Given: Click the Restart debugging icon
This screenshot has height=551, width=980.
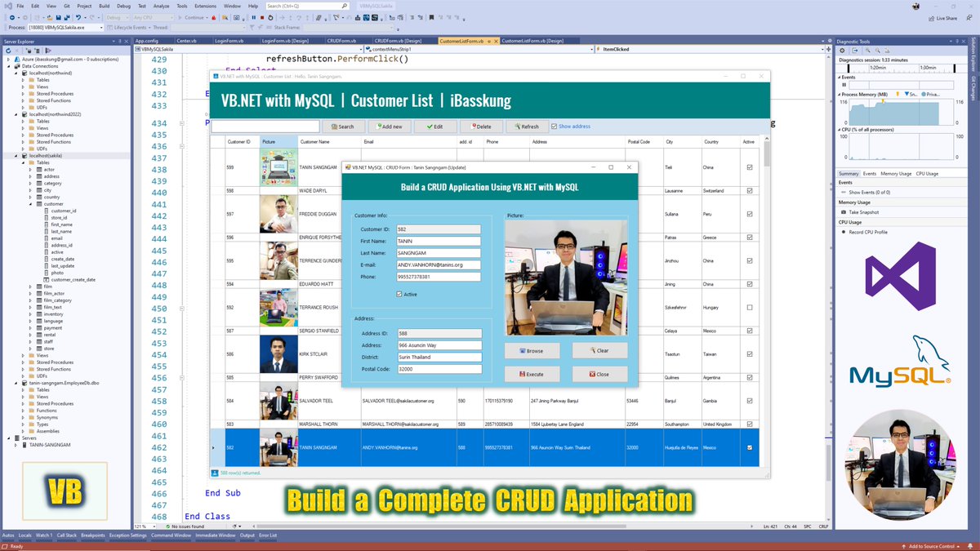Looking at the screenshot, I should (270, 17).
